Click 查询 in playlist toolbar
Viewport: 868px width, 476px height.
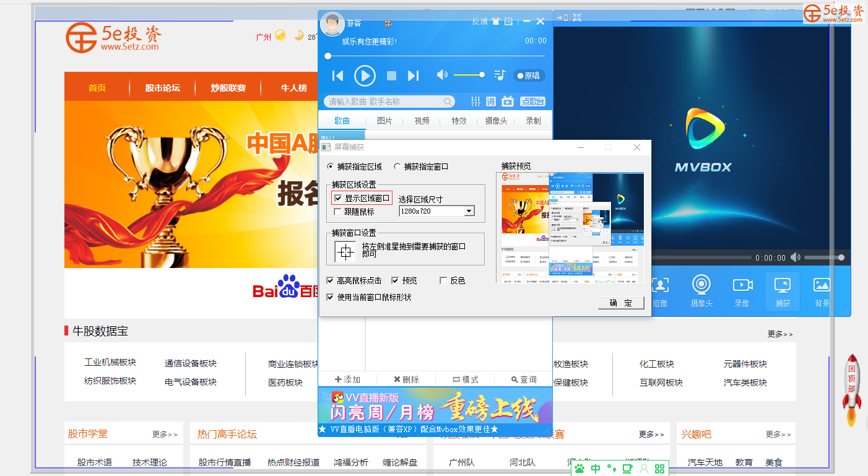click(x=524, y=379)
